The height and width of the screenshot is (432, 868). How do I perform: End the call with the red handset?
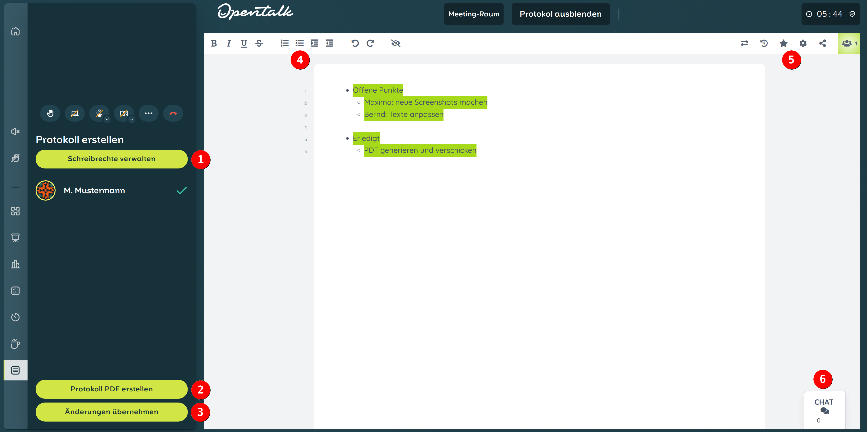click(173, 113)
